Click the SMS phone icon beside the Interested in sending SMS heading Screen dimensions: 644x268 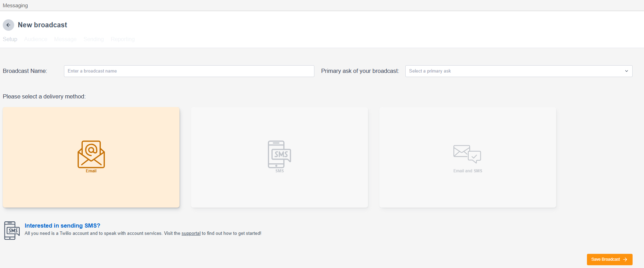point(12,230)
